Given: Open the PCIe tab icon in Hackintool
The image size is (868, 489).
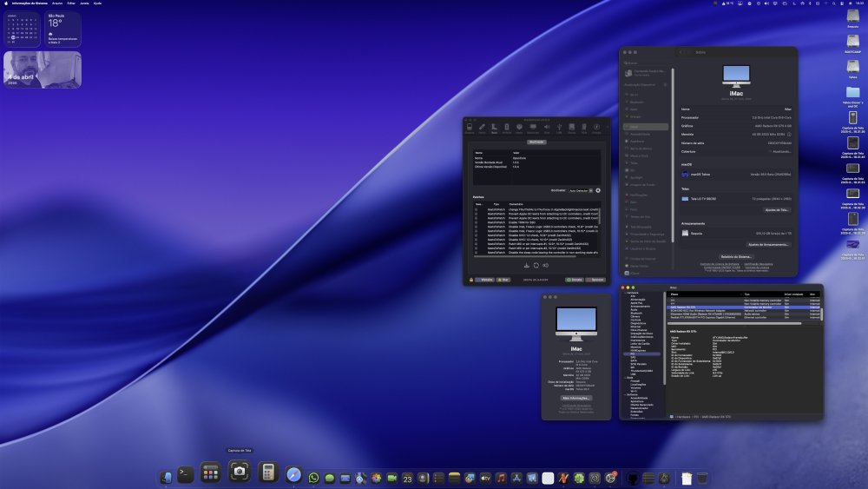Looking at the screenshot, I should 584,128.
